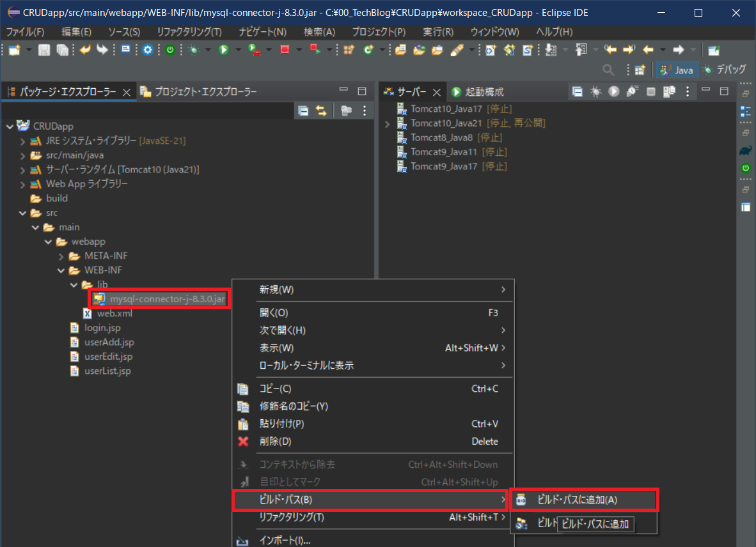Screen dimensions: 756x547
Task: Select the web.xml file
Action: 108,314
